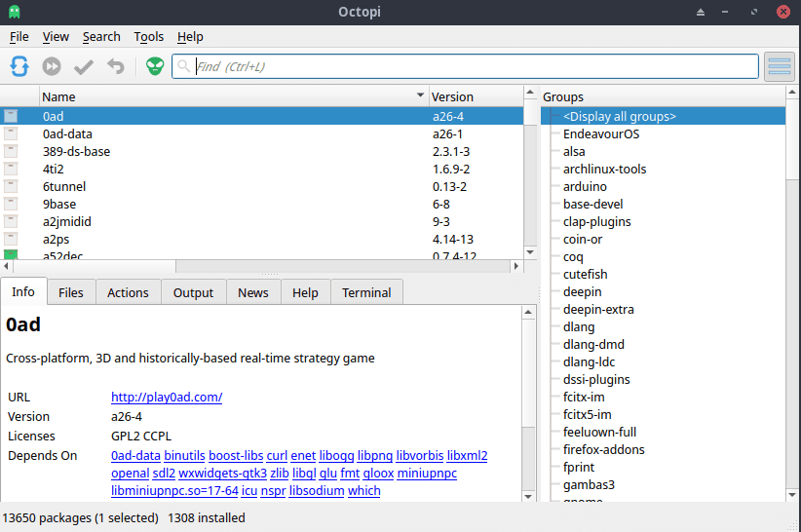Click the Name column header
The height and width of the screenshot is (532, 801).
point(234,96)
